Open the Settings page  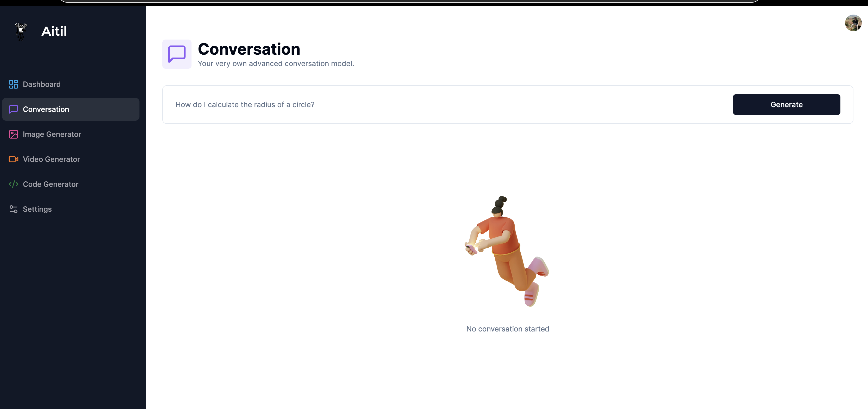pos(37,209)
